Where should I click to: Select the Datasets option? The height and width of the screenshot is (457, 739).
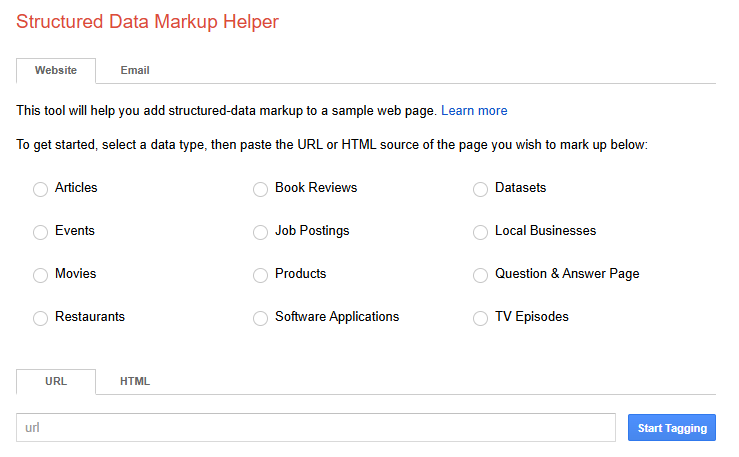[480, 189]
